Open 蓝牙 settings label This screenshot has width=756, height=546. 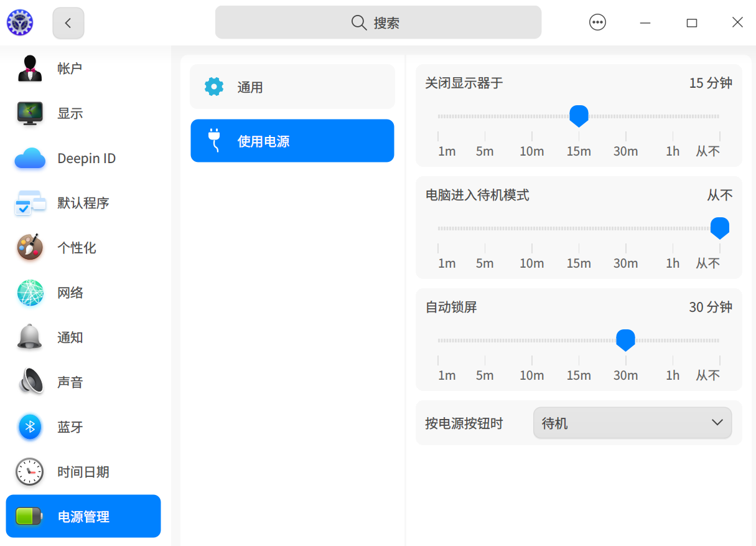click(70, 427)
